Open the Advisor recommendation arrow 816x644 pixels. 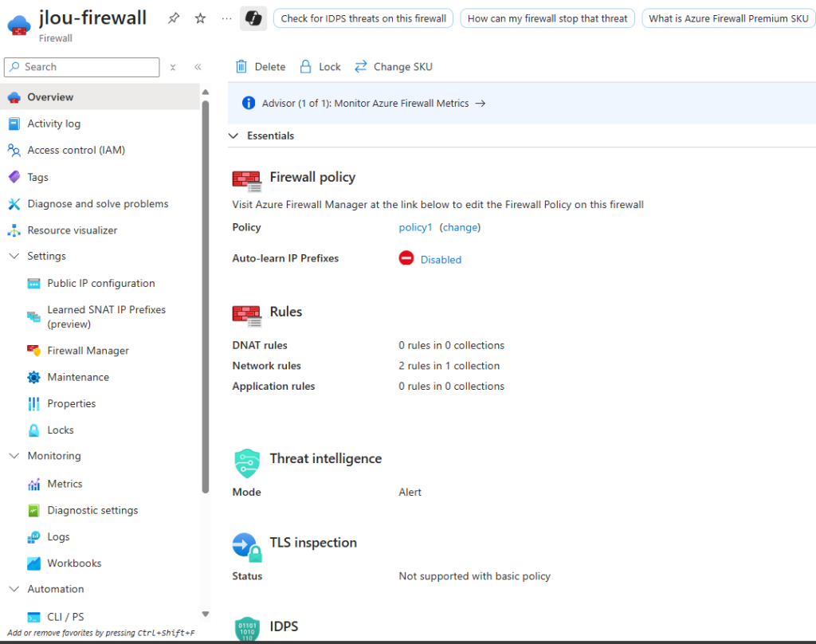click(481, 103)
